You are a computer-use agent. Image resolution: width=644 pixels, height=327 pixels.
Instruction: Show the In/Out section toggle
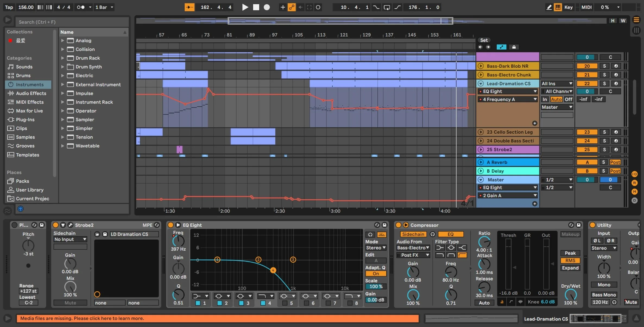point(634,174)
